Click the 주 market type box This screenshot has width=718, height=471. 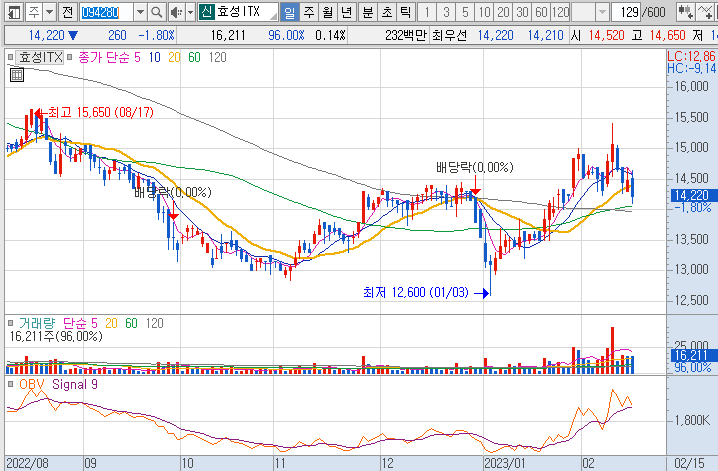[34, 12]
